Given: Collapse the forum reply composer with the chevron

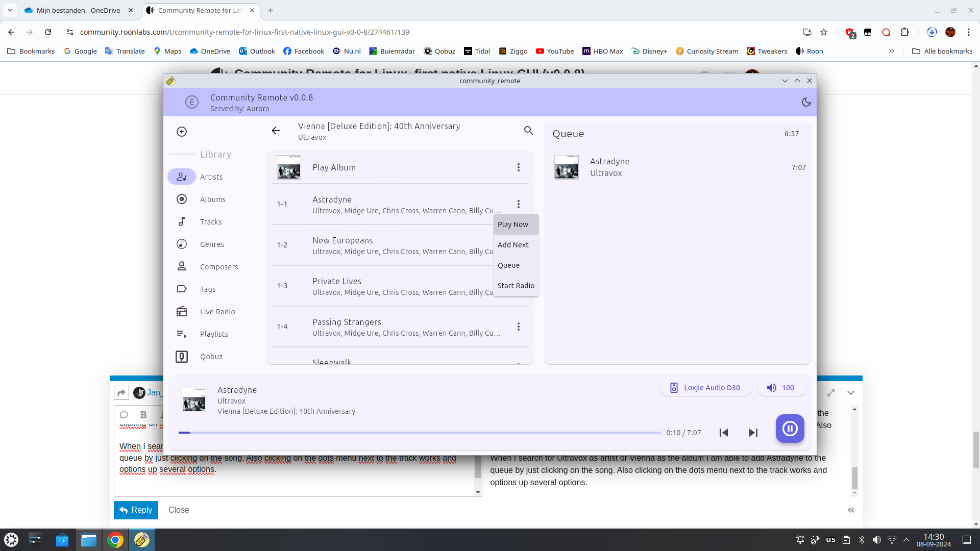Looking at the screenshot, I should coord(851,393).
